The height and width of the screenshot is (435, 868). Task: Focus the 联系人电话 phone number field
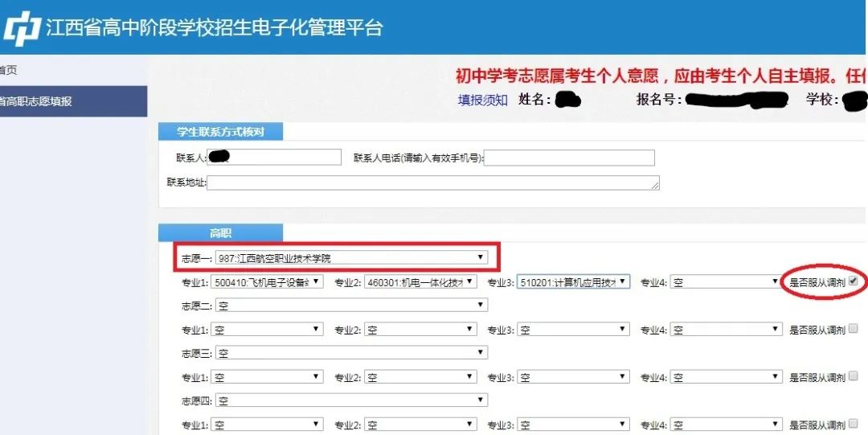click(569, 158)
